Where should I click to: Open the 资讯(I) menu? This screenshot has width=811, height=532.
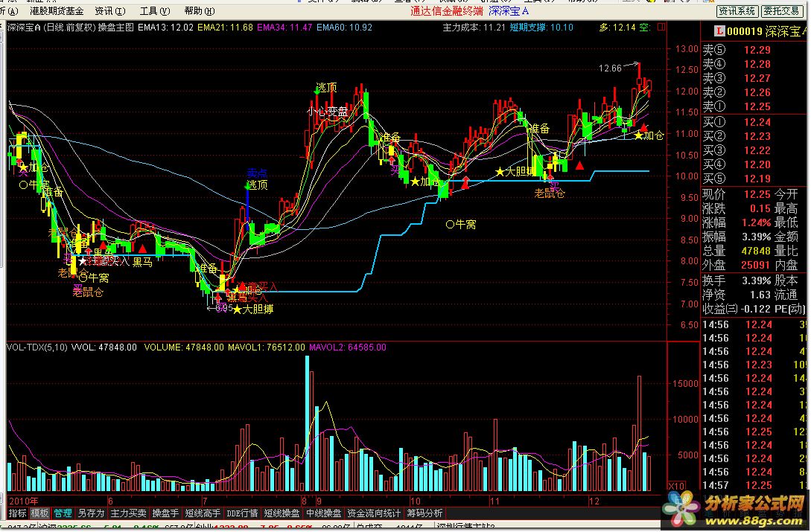tap(110, 11)
